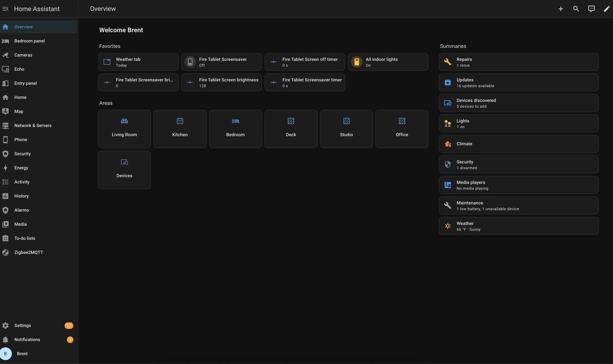This screenshot has width=613, height=364.
Task: Open the Assist chat icon
Action: click(x=592, y=9)
